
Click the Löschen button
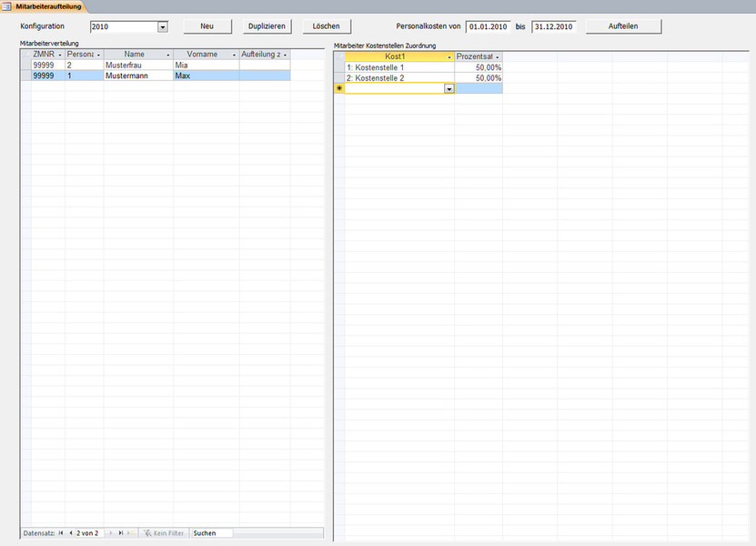coord(327,26)
